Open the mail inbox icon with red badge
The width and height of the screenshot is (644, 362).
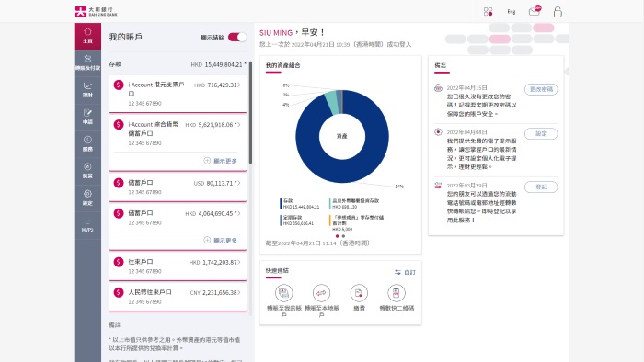click(x=535, y=11)
